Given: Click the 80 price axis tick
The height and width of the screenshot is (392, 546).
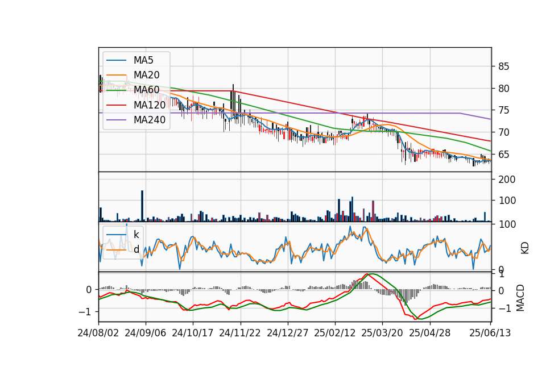Looking at the screenshot, I should pos(503,89).
